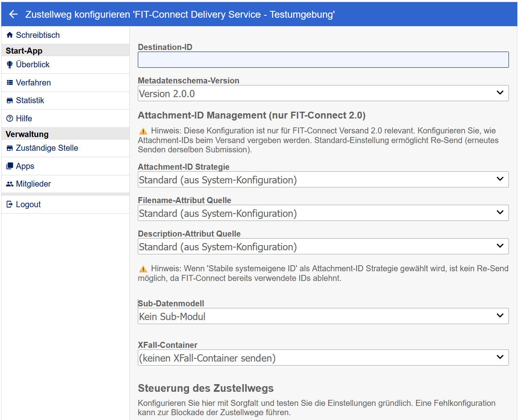Screen dimensions: 519x420
Task: Focus the Destination-ID input field
Action: coord(323,60)
